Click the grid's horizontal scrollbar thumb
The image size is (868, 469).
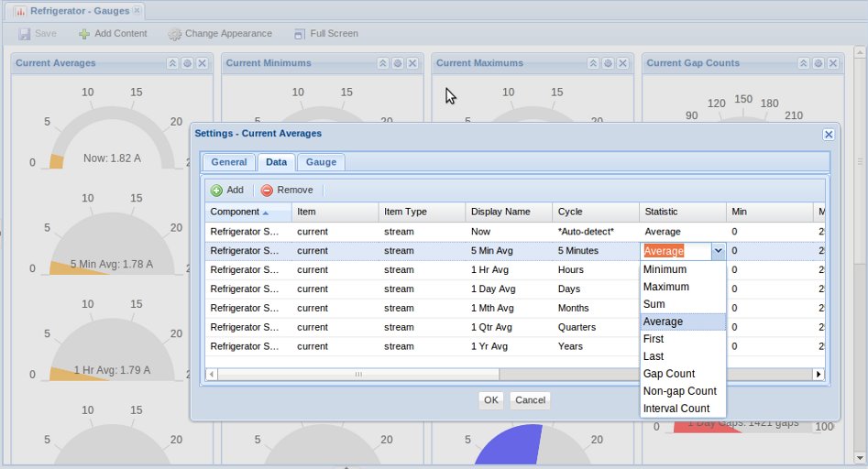pos(357,375)
